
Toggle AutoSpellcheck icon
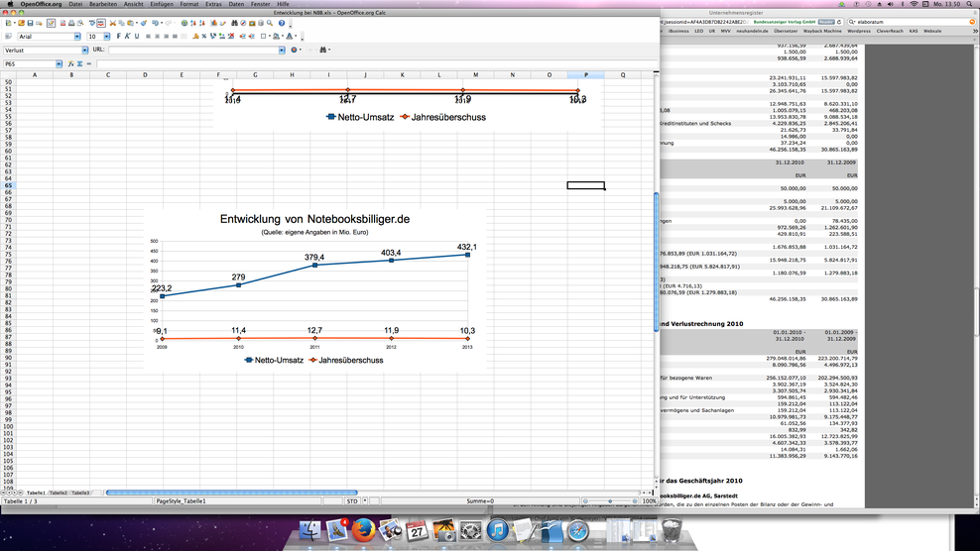point(100,23)
